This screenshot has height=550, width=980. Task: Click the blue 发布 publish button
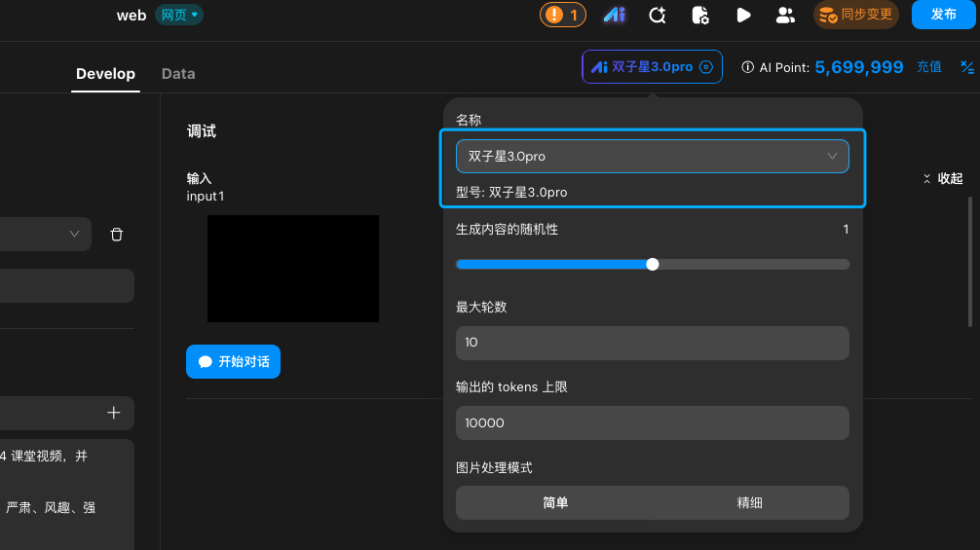pos(943,15)
